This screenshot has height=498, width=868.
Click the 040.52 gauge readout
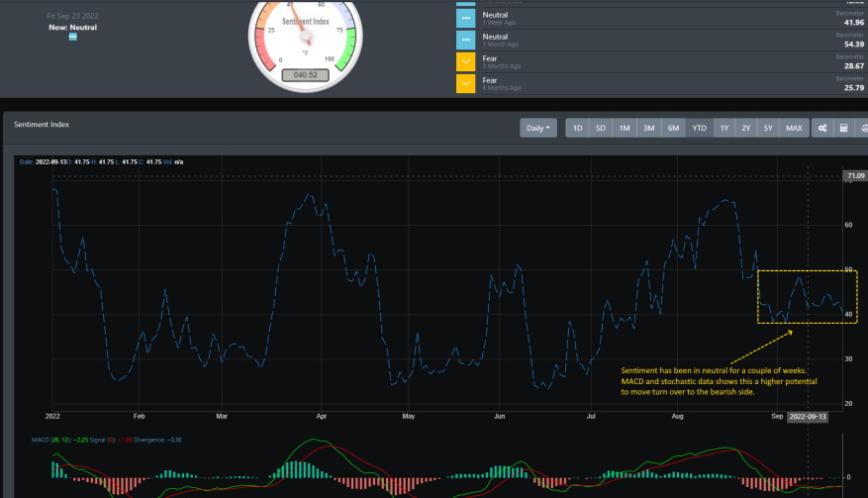click(305, 74)
